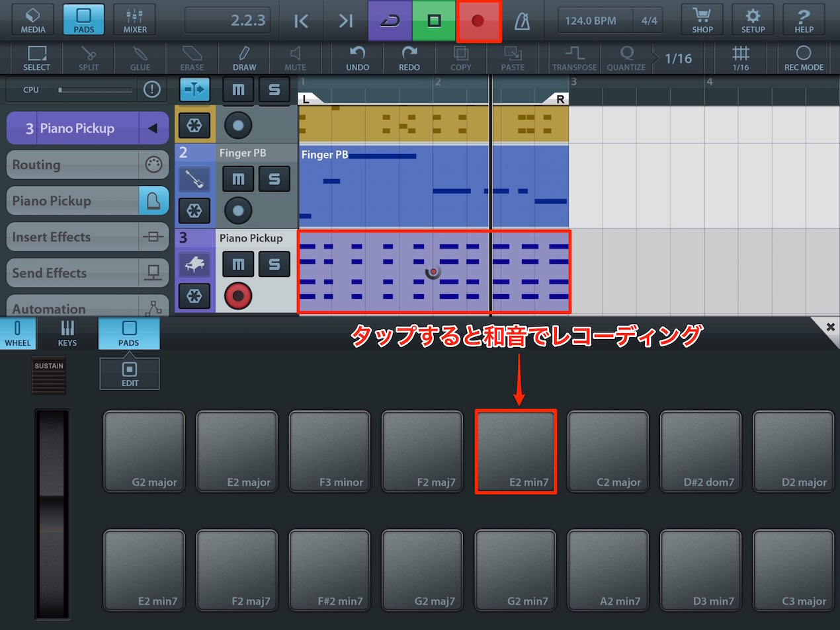Screen dimensions: 840x630
Task: Choose the SPLIT tool
Action: click(x=88, y=58)
